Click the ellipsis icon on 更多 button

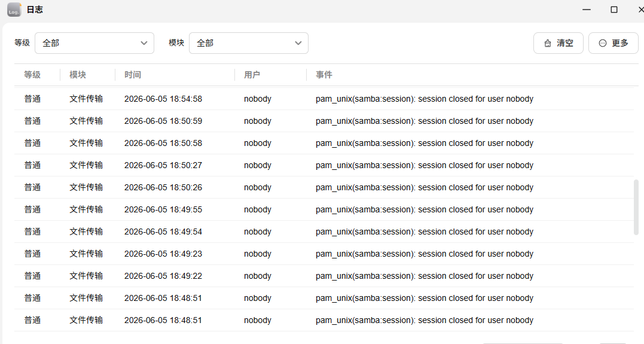tap(603, 43)
